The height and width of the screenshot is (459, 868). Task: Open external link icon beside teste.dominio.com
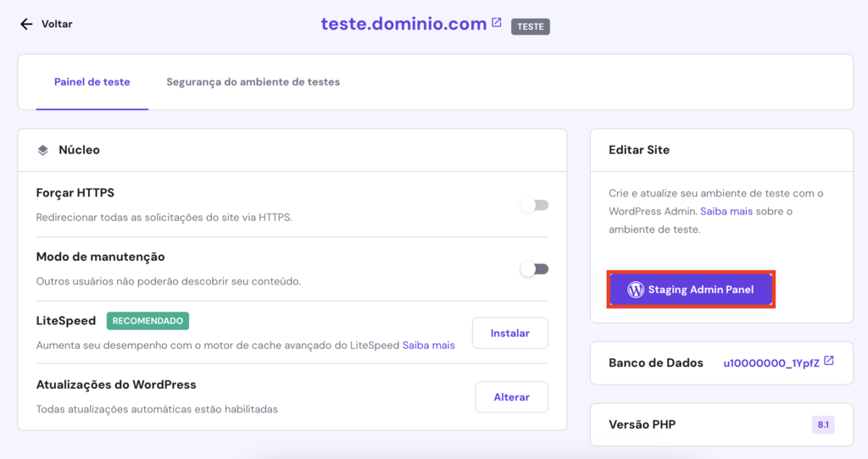tap(497, 22)
